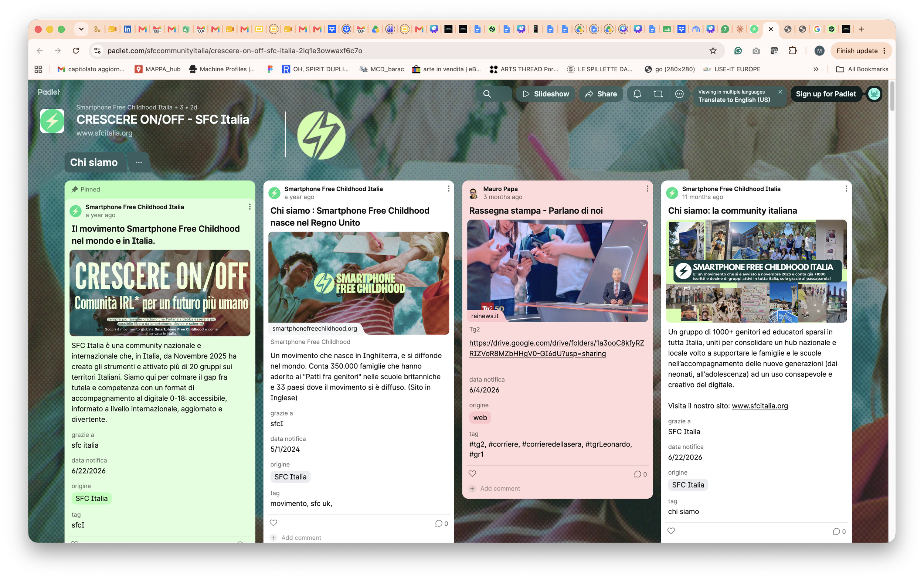Open All Bookmarks folder
Image resolution: width=924 pixels, height=580 pixels.
click(862, 69)
